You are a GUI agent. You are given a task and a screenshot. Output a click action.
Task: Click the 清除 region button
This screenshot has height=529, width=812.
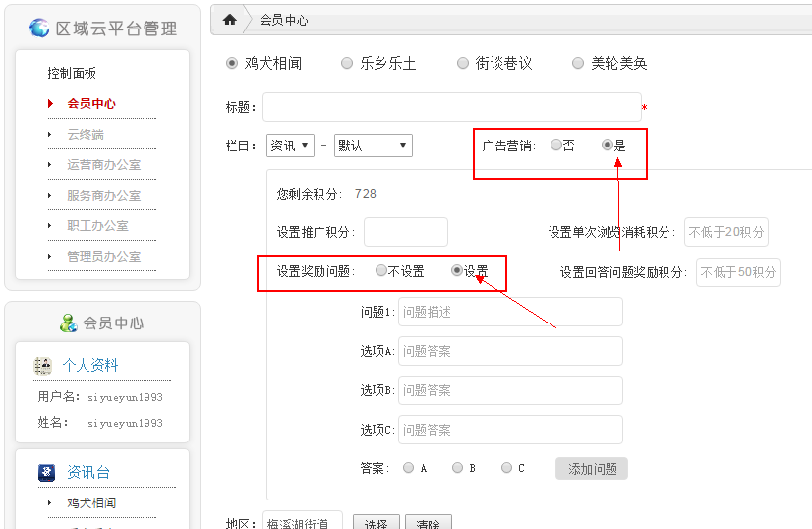[429, 522]
